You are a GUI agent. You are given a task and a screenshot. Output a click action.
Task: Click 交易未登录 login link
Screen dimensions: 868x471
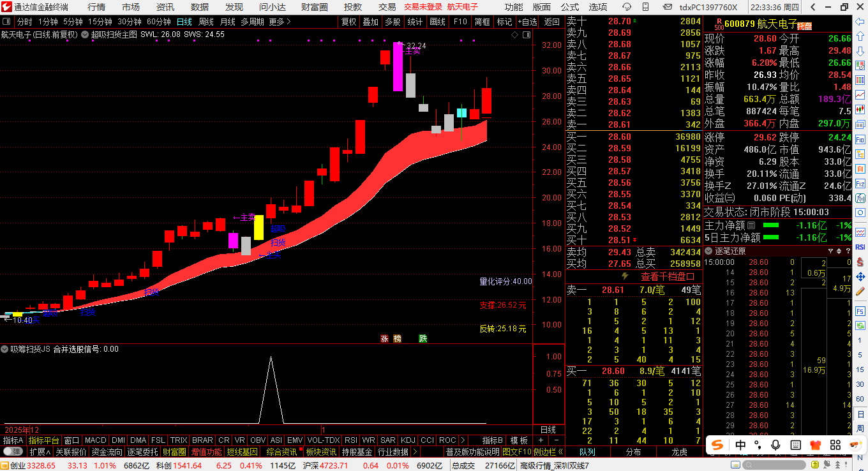coord(423,7)
